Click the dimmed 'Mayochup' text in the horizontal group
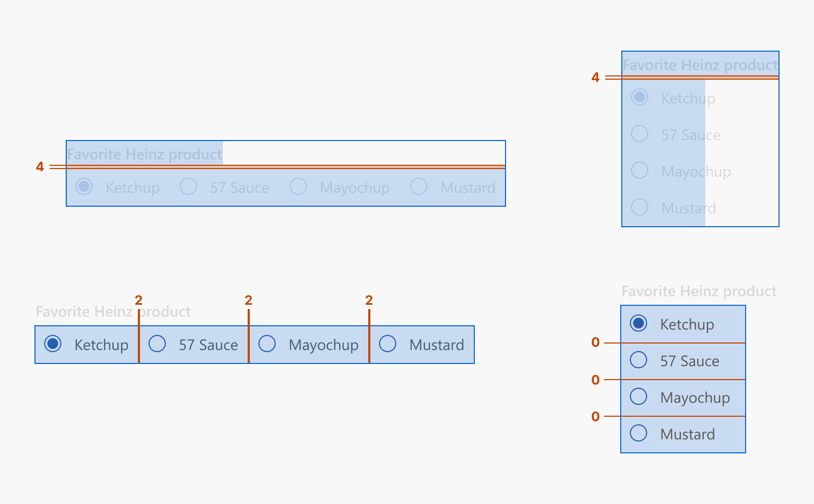Image resolution: width=814 pixels, height=504 pixels. click(355, 188)
